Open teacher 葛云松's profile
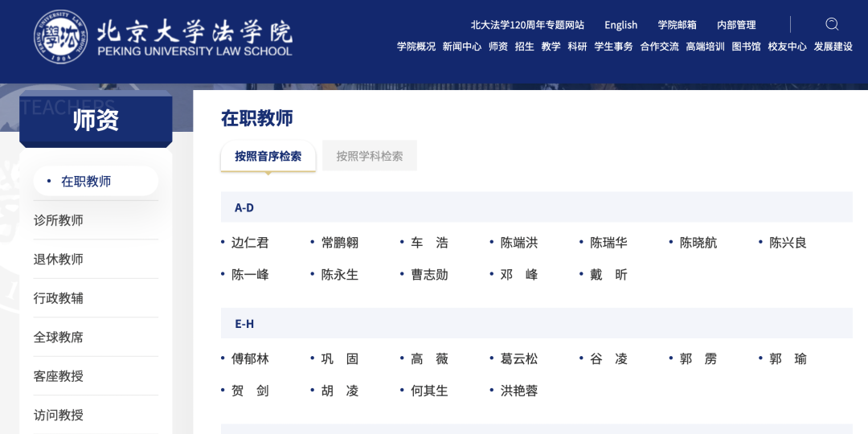This screenshot has height=434, width=868. click(x=518, y=358)
